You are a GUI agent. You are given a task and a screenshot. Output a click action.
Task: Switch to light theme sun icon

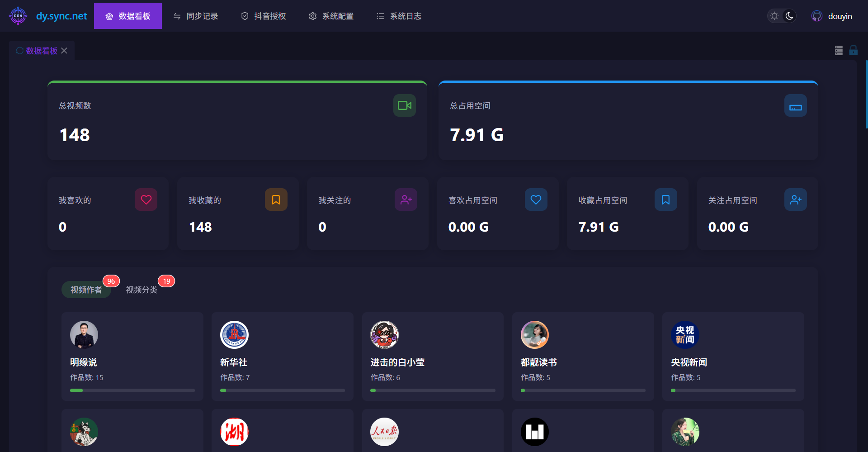pyautogui.click(x=774, y=16)
